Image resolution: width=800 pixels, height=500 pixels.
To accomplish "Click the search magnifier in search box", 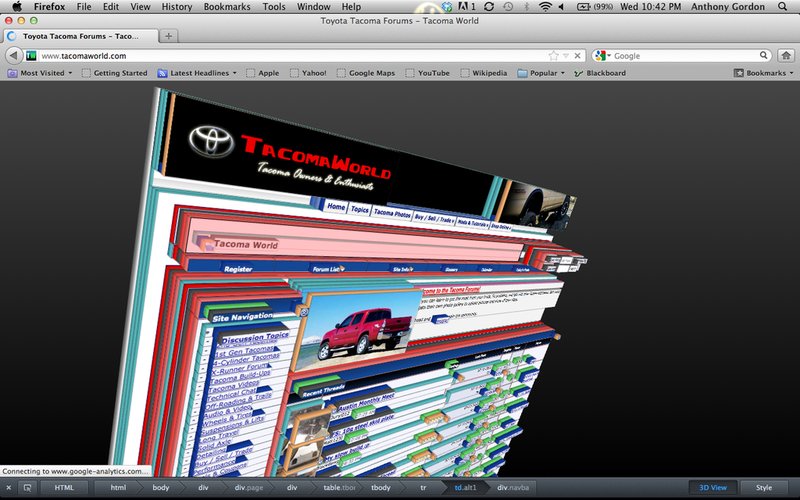I will (x=764, y=55).
